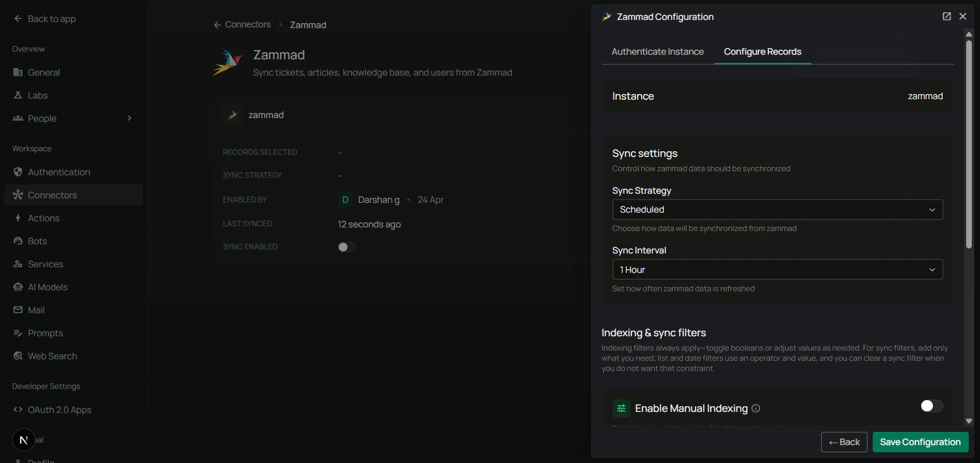Viewport: 980px width, 463px height.
Task: Open General in the sidebar
Action: (x=74, y=72)
